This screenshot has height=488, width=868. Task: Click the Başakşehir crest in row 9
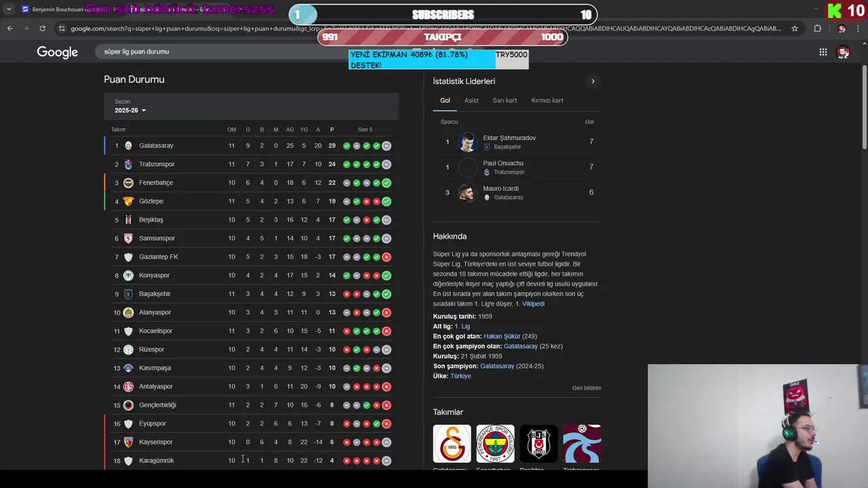click(128, 293)
